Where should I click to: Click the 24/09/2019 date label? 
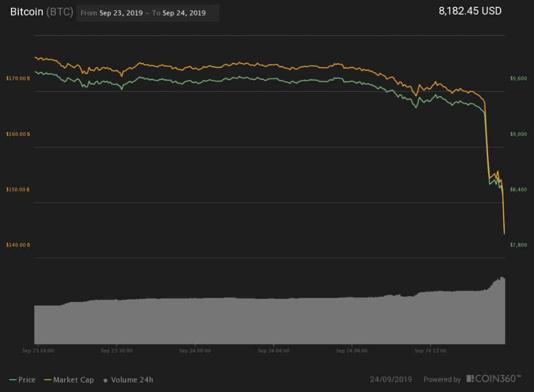click(391, 379)
